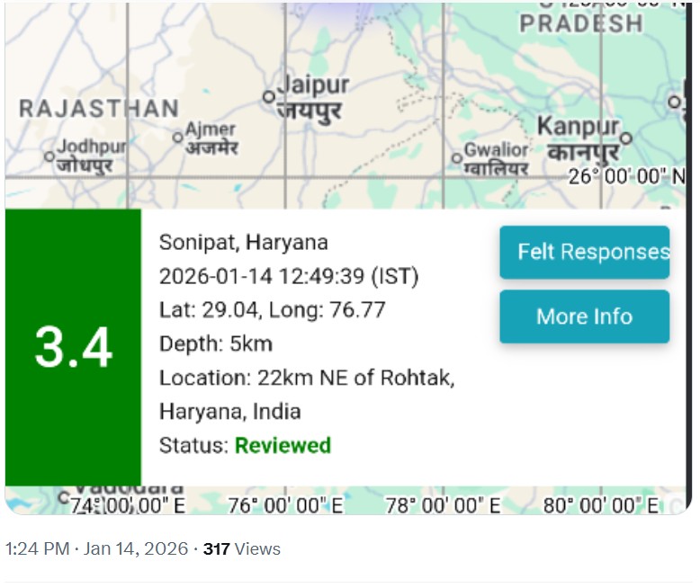The width and height of the screenshot is (700, 588).
Task: Click the RAJASTHAN state label on map
Action: pos(99,110)
